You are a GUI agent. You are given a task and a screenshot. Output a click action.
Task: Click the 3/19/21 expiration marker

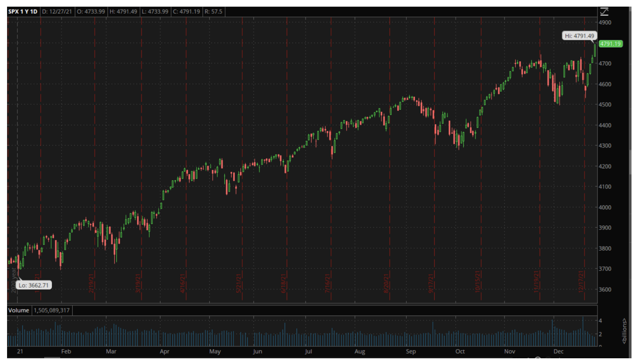click(138, 283)
